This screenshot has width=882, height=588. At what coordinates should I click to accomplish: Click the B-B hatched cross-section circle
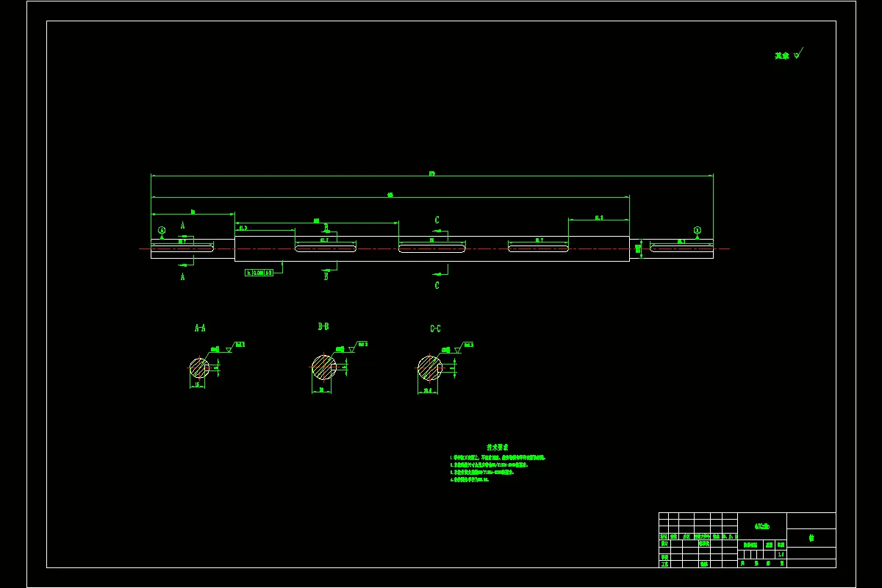pyautogui.click(x=323, y=367)
